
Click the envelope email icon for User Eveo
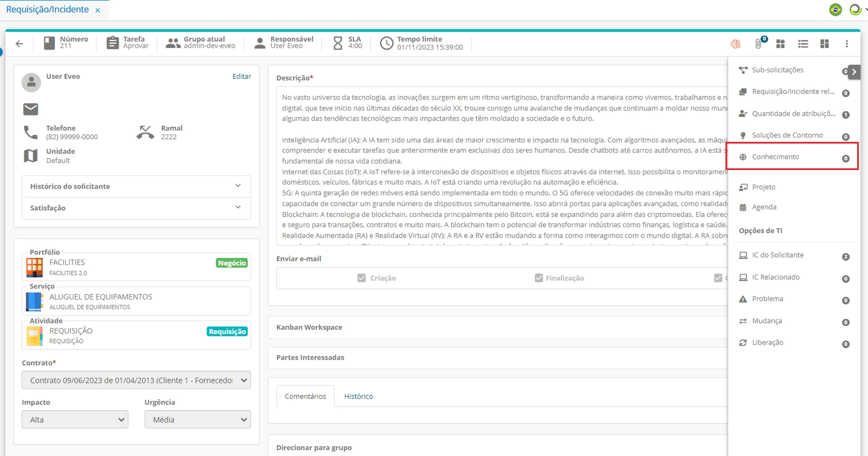point(31,109)
